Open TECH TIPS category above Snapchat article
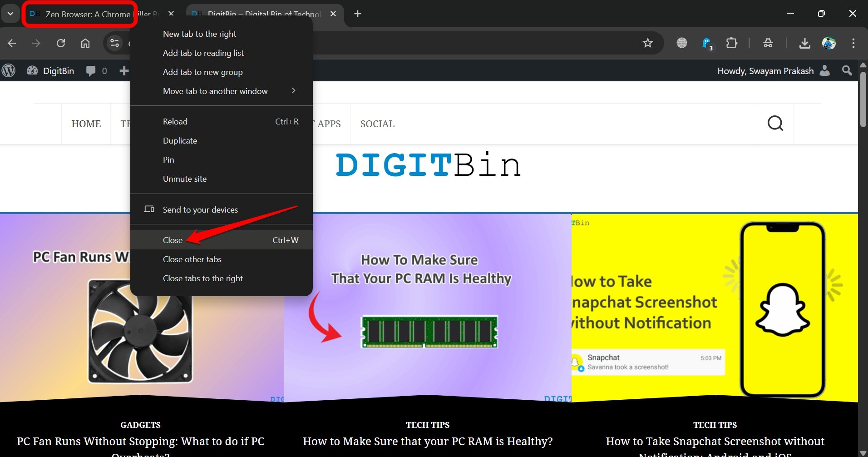Screen dimensions: 868x457 click(715, 425)
